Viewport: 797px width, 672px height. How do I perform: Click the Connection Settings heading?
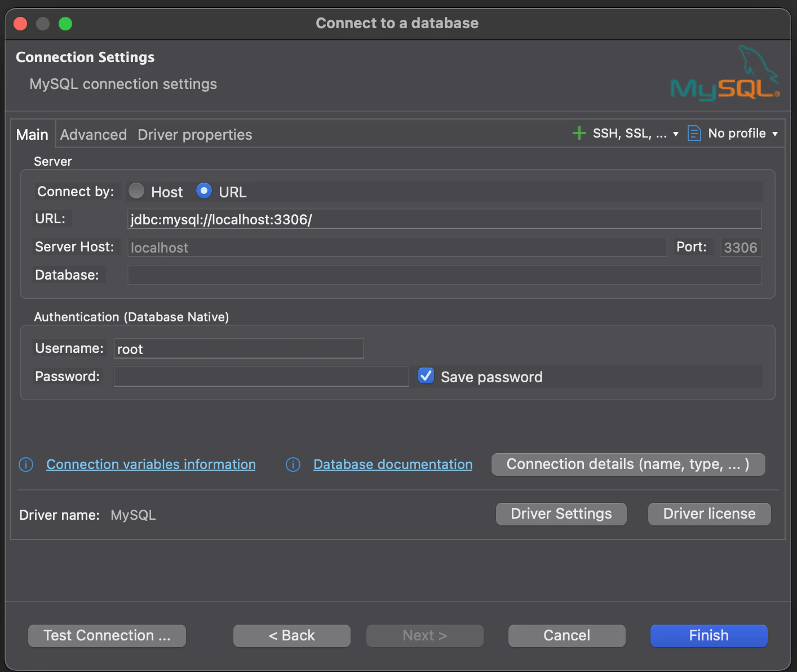pos(85,57)
